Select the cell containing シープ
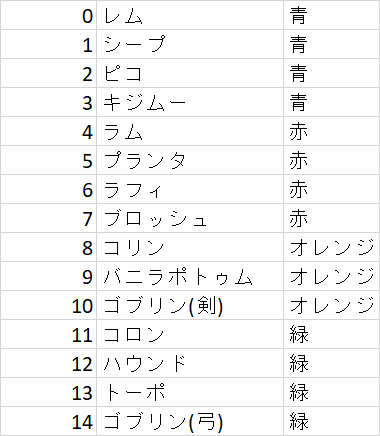 click(x=190, y=44)
